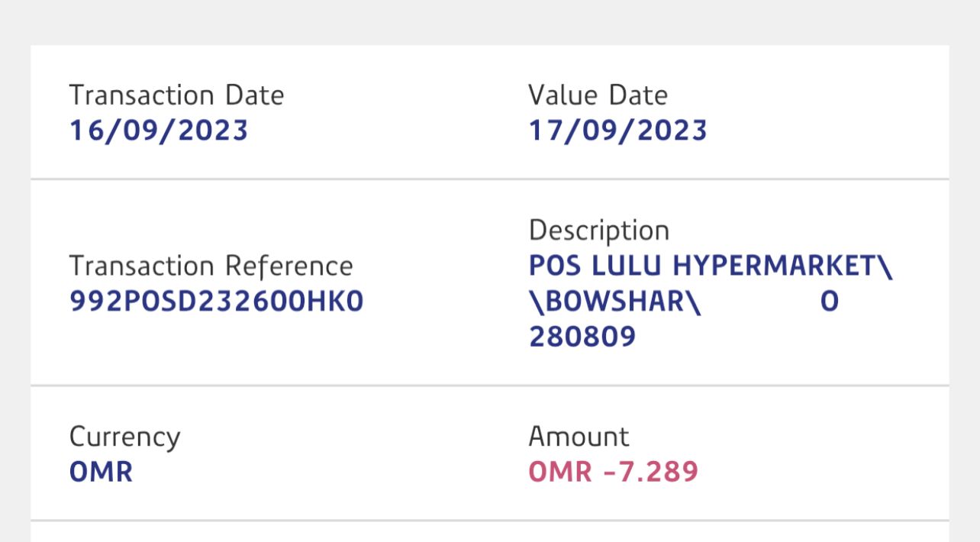
Task: Click the lone 0 after BOWSHAR
Action: tap(830, 302)
